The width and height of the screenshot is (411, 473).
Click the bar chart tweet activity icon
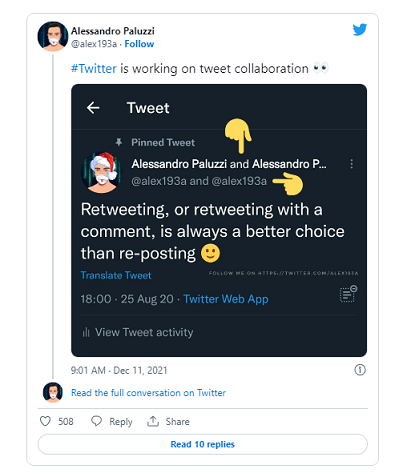click(86, 332)
